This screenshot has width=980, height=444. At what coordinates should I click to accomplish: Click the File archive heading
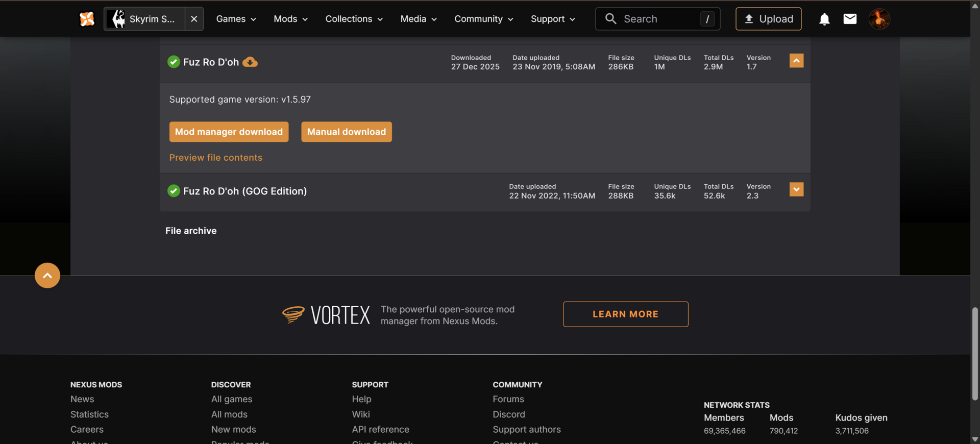[191, 231]
